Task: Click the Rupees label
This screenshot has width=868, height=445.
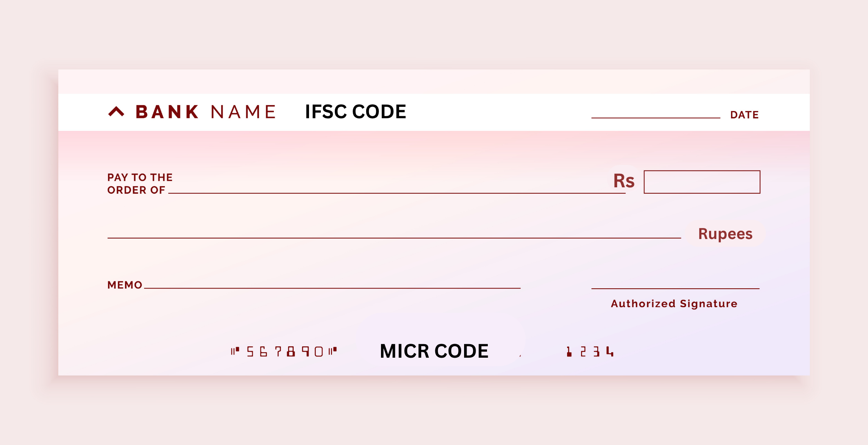Action: click(x=725, y=234)
